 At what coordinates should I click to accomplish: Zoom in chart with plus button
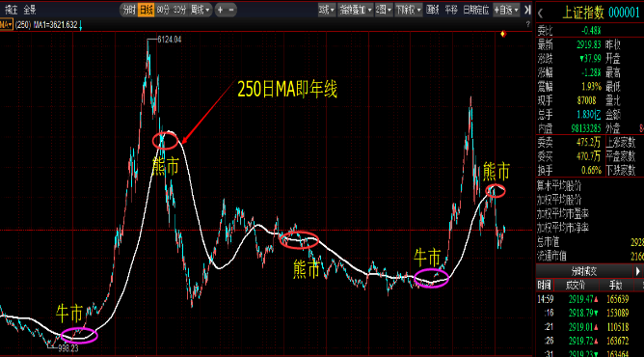click(220, 10)
